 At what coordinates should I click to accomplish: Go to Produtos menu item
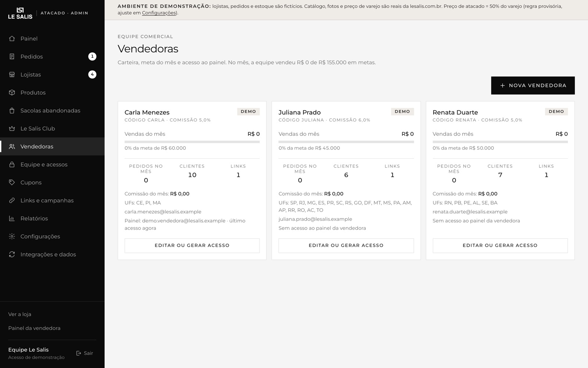click(x=52, y=93)
